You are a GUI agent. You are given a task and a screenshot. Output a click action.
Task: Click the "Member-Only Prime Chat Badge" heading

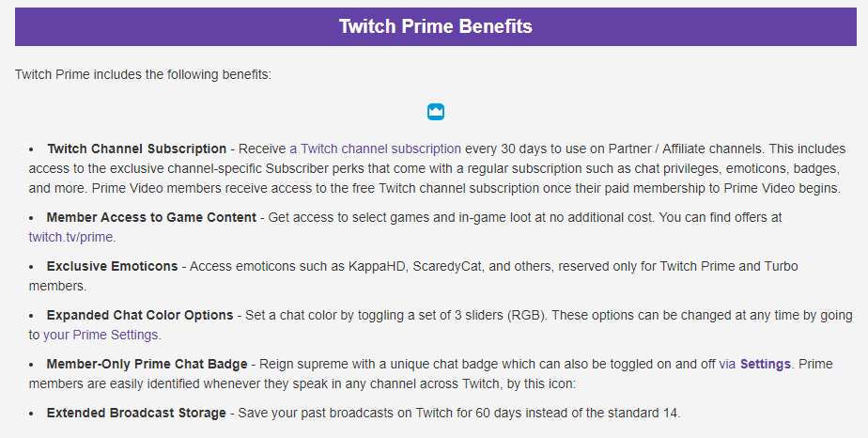click(x=147, y=364)
